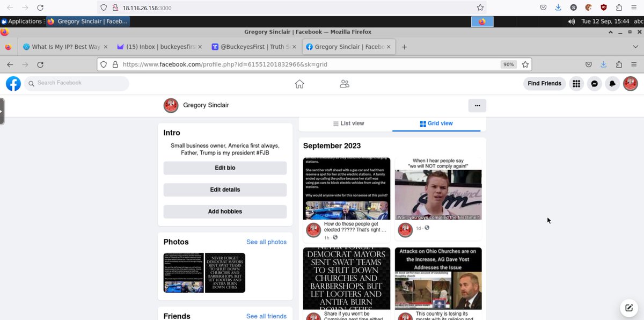Open the Notifications bell icon

point(612,84)
